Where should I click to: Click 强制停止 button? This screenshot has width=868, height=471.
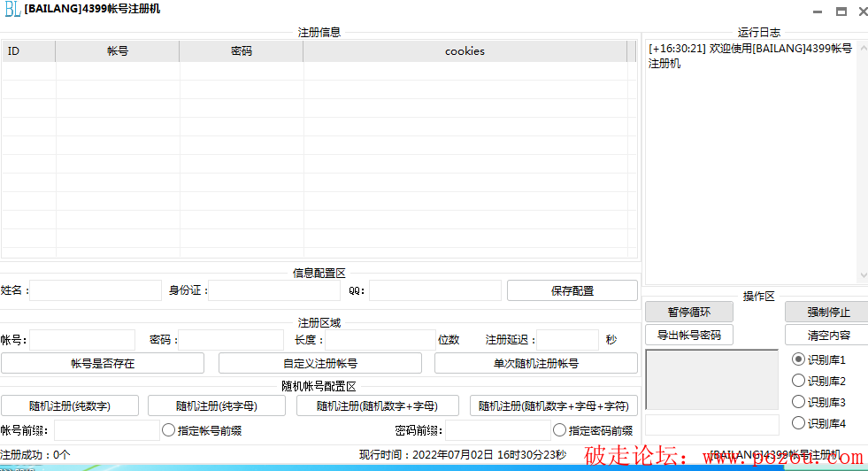827,312
